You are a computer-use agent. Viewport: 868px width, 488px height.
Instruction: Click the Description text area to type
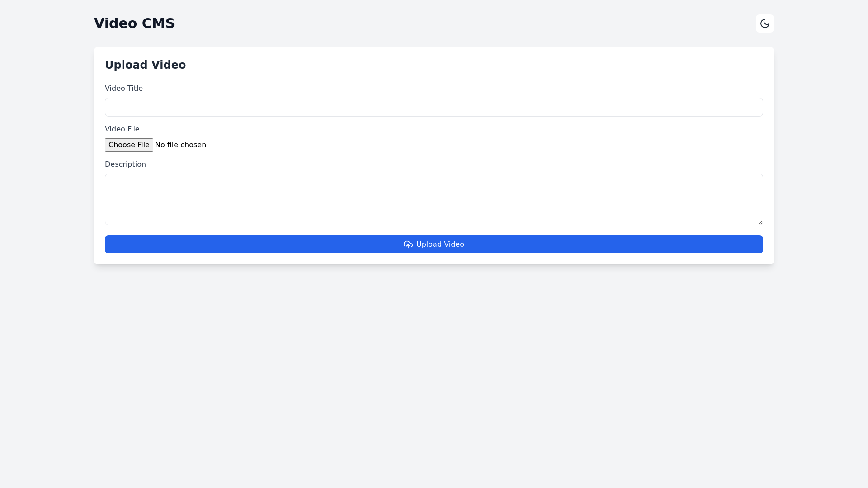pos(434,199)
